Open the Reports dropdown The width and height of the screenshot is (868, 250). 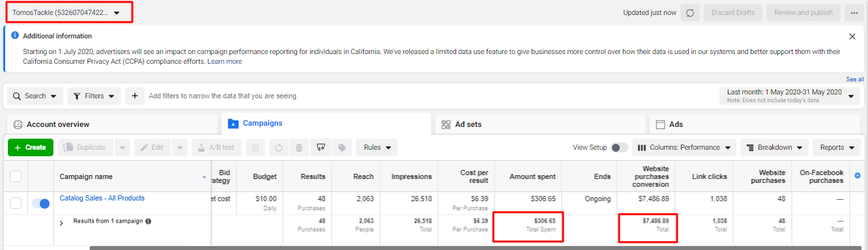click(x=837, y=148)
